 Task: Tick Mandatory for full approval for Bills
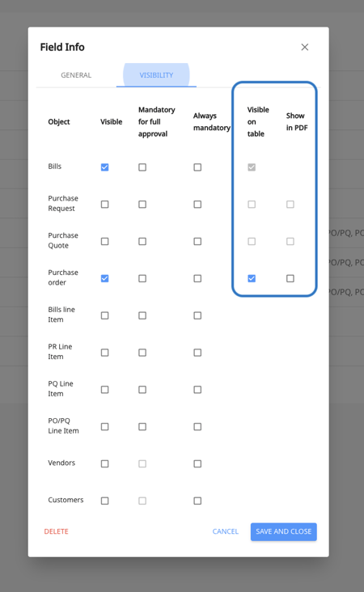coord(142,167)
